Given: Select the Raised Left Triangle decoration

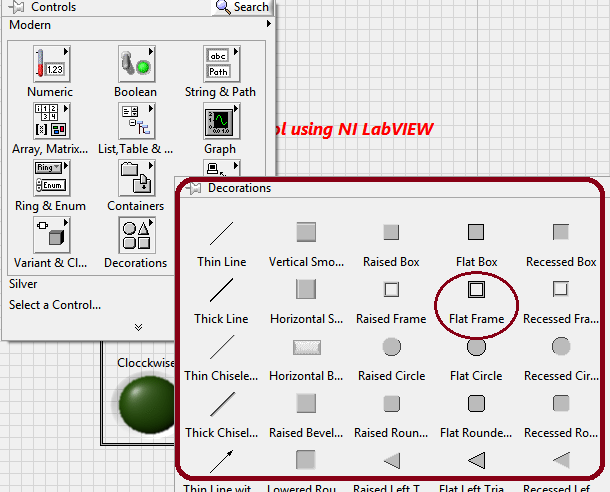Looking at the screenshot, I should coord(392,461).
